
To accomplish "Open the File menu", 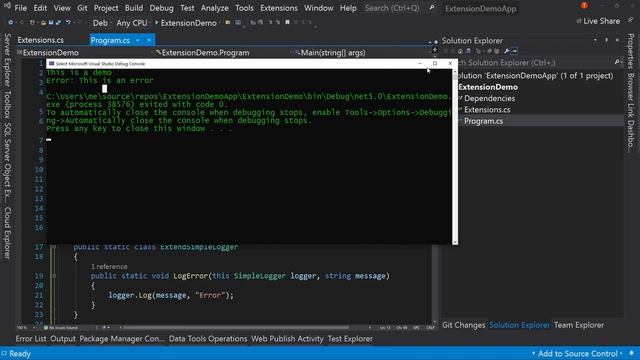I will [x=20, y=8].
